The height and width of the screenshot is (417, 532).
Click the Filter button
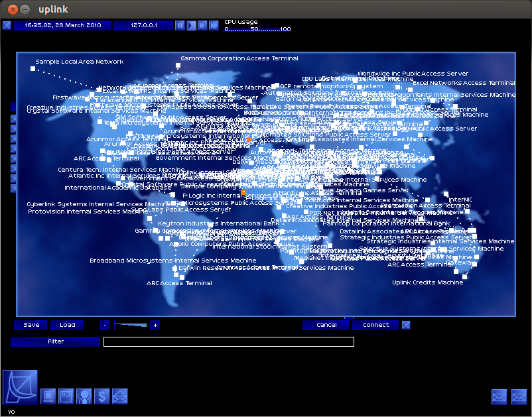pyautogui.click(x=56, y=341)
